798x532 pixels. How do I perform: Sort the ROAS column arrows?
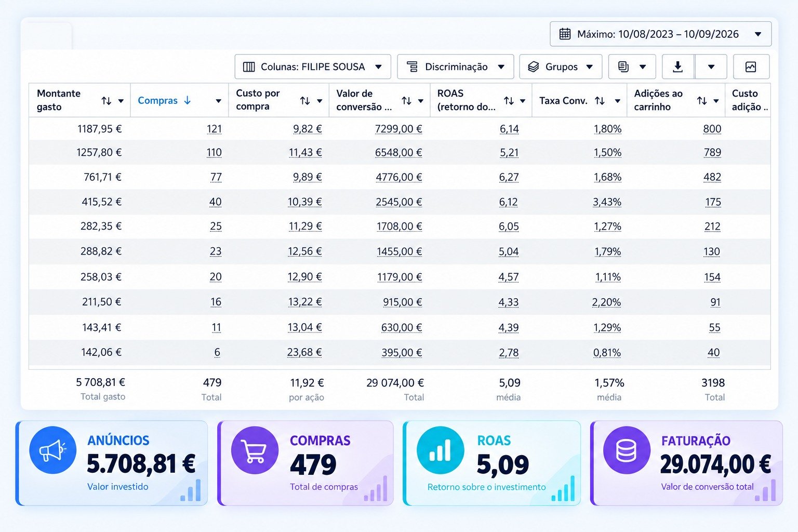(509, 101)
